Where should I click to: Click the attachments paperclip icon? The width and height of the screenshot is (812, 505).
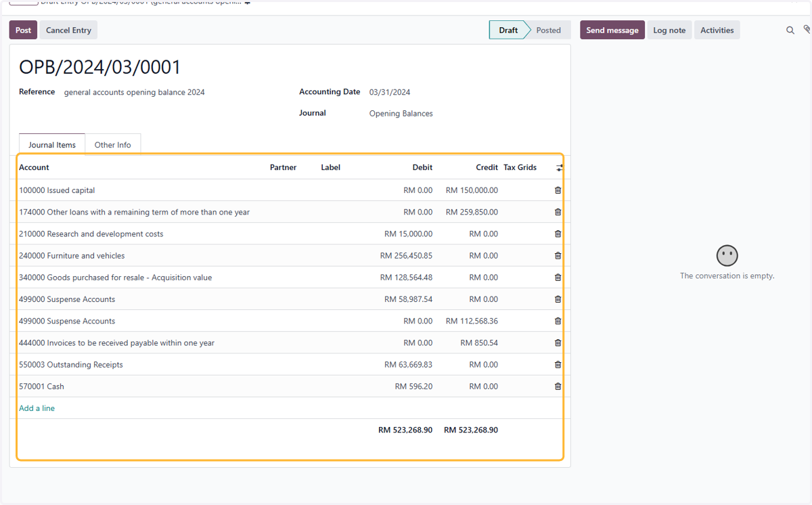pyautogui.click(x=807, y=30)
